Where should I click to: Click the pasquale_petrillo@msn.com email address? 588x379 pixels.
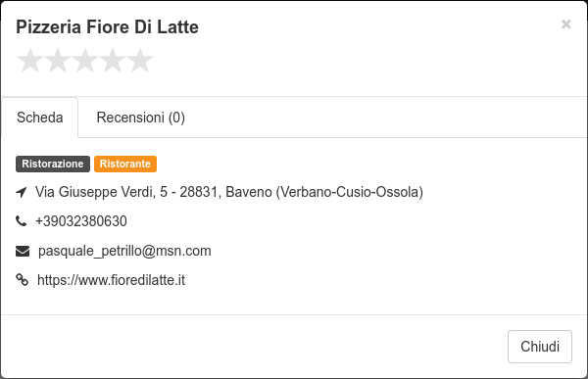point(124,251)
